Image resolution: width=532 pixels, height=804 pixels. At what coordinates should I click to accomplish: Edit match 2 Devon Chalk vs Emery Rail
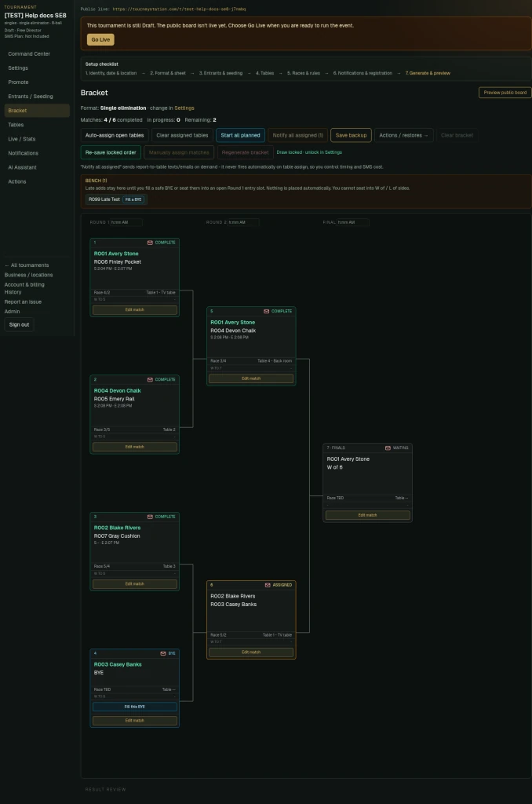tap(135, 447)
